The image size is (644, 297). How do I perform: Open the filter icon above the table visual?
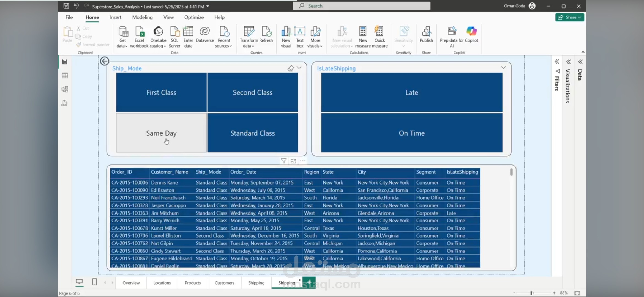click(284, 161)
